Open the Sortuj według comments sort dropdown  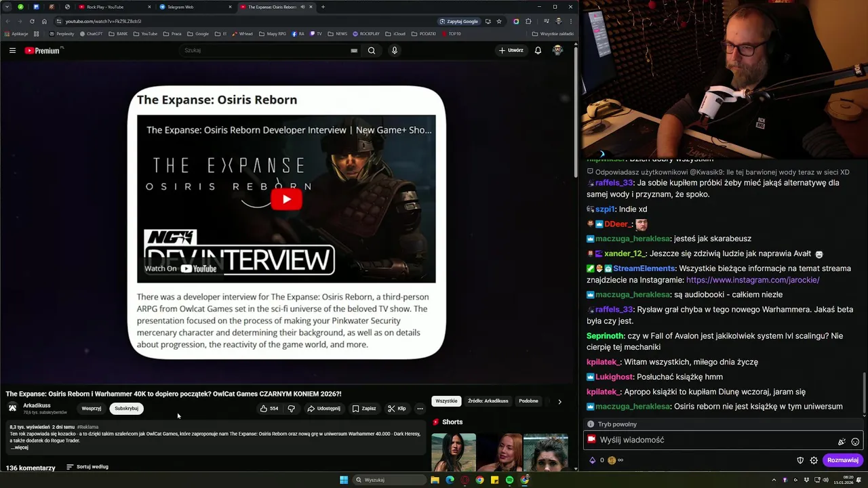tap(87, 467)
